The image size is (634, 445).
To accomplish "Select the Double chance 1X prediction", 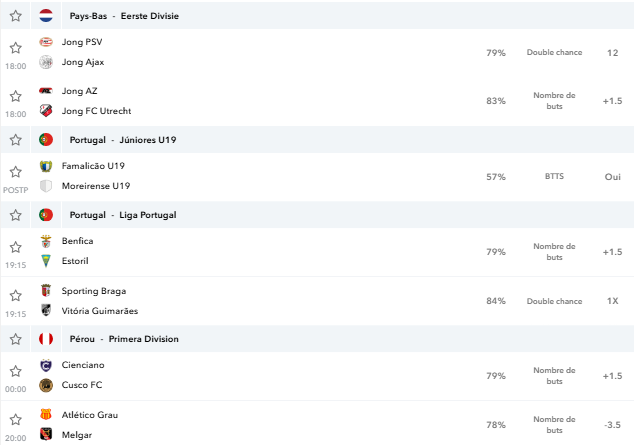I will [x=613, y=301].
